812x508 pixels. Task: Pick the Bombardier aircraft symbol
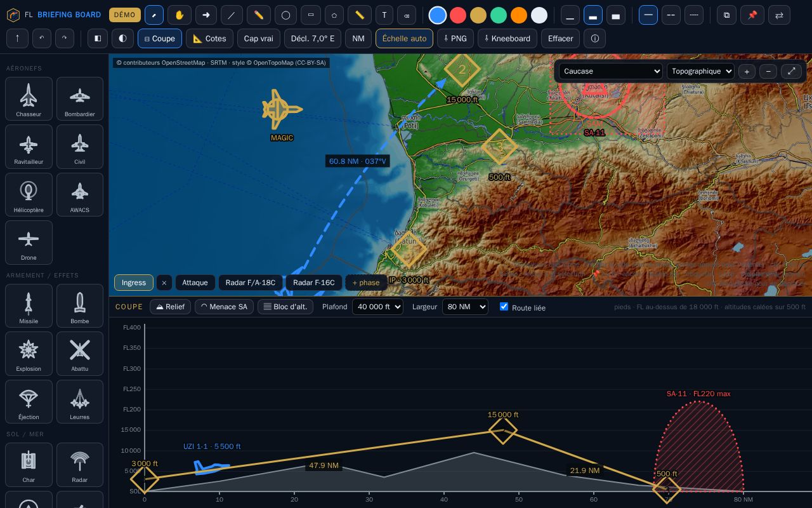(80, 98)
